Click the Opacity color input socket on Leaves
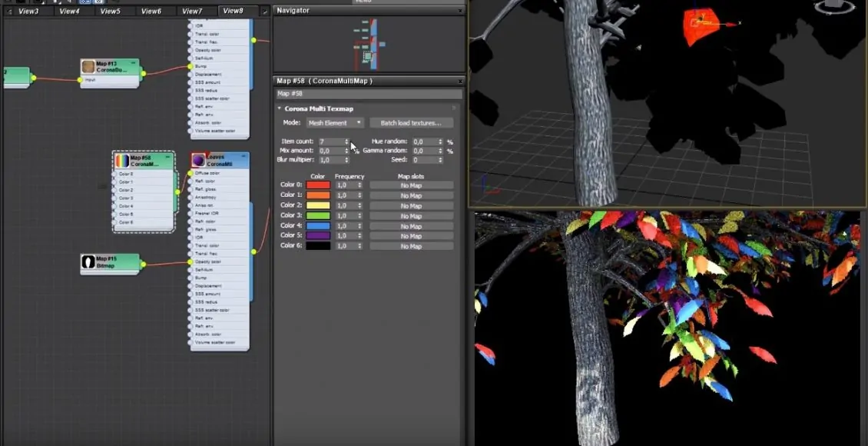Viewport: 868px width, 446px height. (190, 262)
